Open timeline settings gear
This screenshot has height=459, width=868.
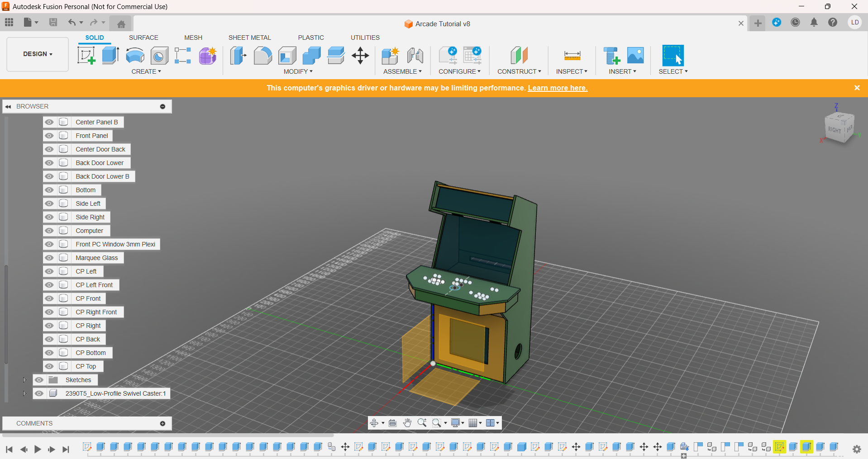pyautogui.click(x=857, y=449)
